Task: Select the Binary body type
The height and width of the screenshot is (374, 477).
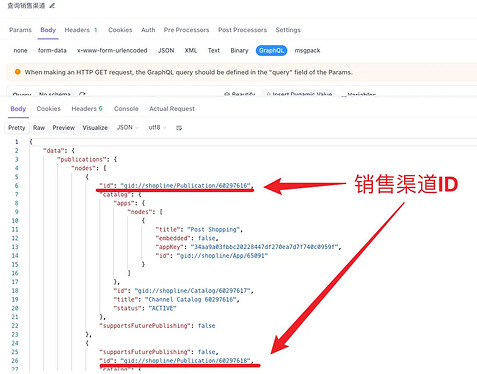Action: (x=239, y=51)
